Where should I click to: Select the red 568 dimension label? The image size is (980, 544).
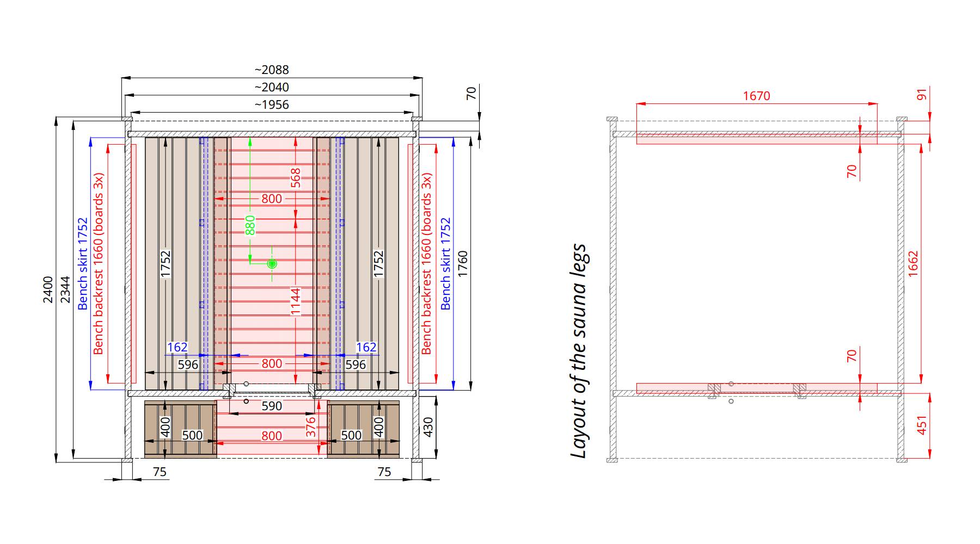296,178
